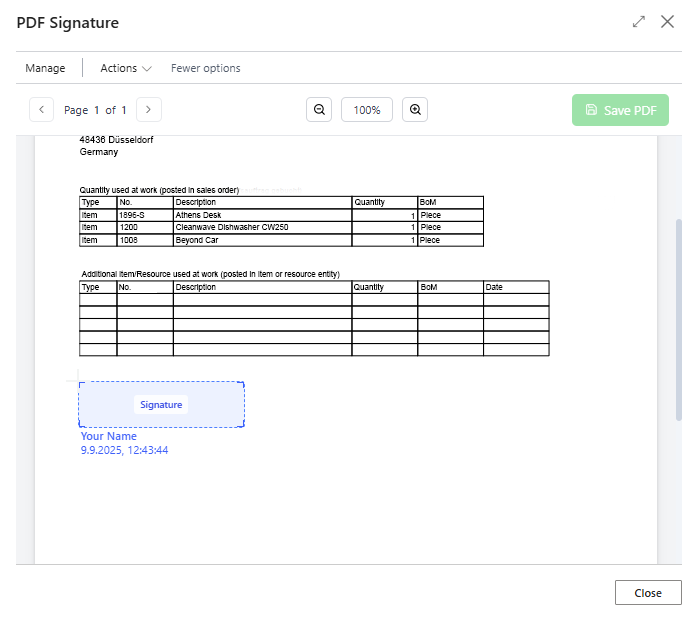
Task: Go to next PDF page
Action: 148,110
